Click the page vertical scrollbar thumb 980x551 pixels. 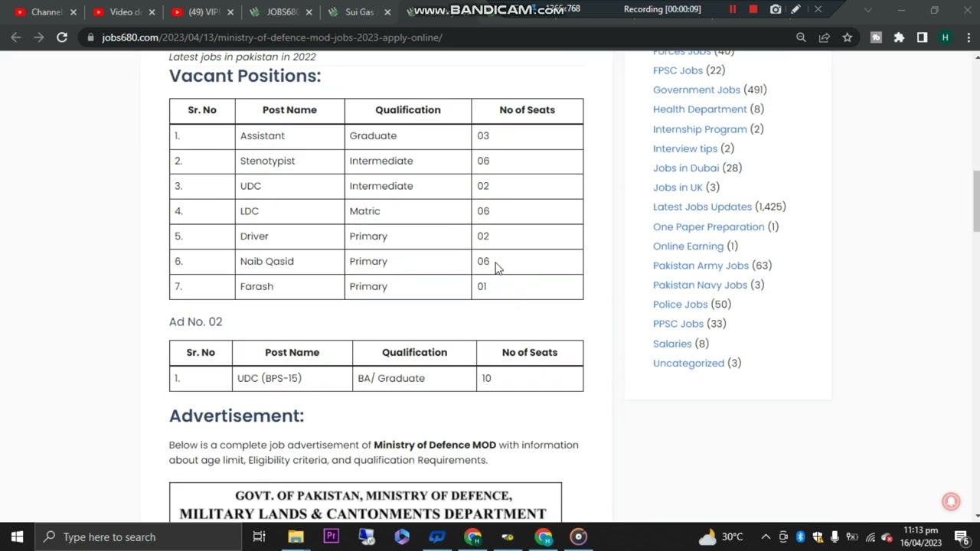click(x=975, y=201)
